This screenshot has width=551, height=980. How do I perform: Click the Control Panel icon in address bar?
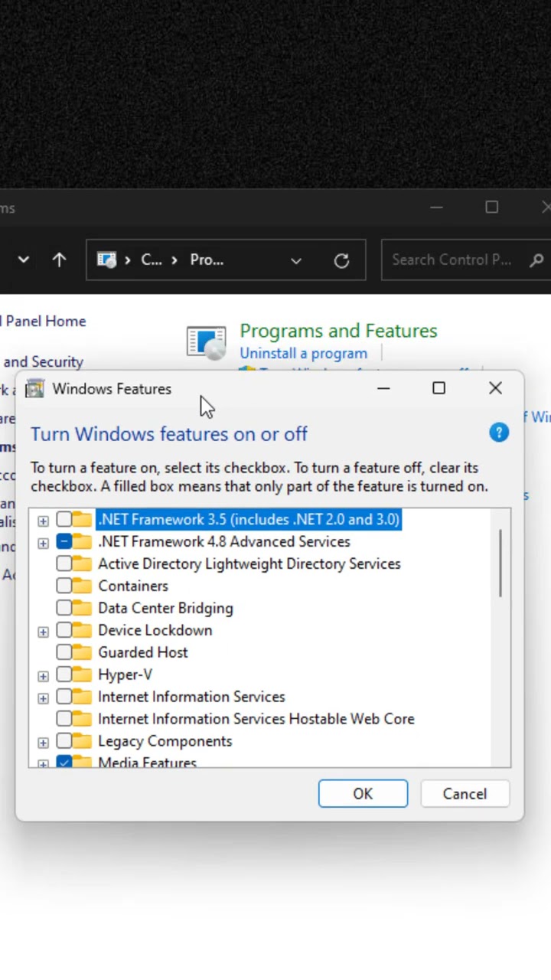pos(106,260)
